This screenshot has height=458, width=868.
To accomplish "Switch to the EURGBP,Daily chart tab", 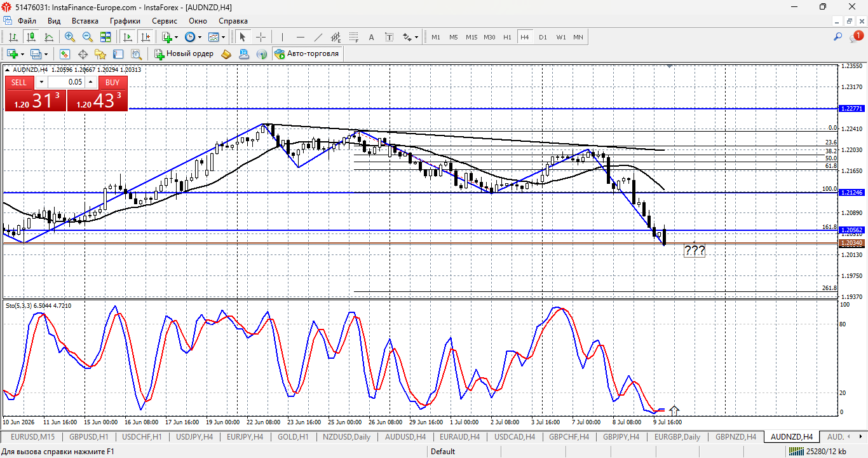I will tap(677, 437).
